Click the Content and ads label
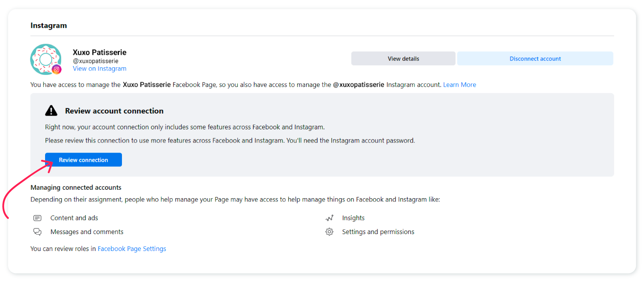 (74, 218)
